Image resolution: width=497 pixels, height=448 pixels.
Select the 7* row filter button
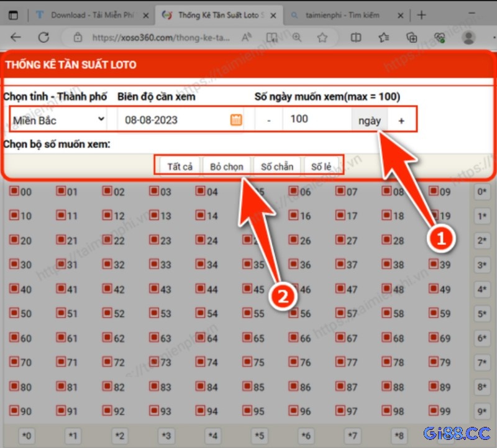coord(482,362)
